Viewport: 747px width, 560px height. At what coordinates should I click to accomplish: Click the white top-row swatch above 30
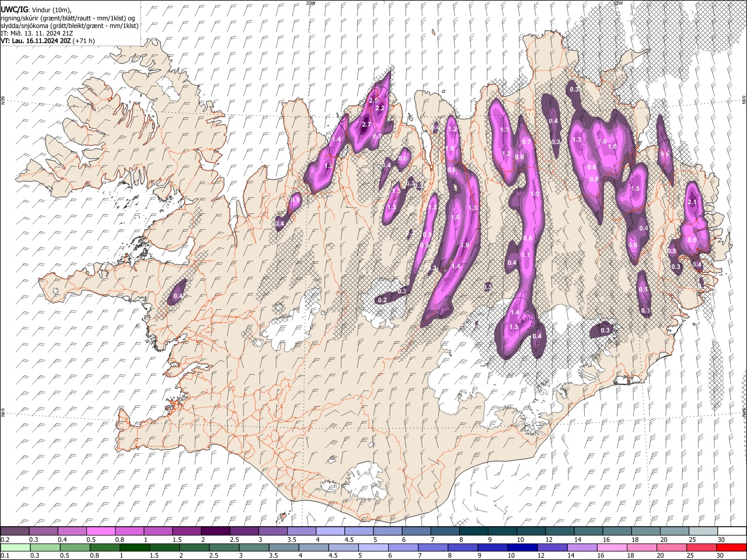[732, 531]
